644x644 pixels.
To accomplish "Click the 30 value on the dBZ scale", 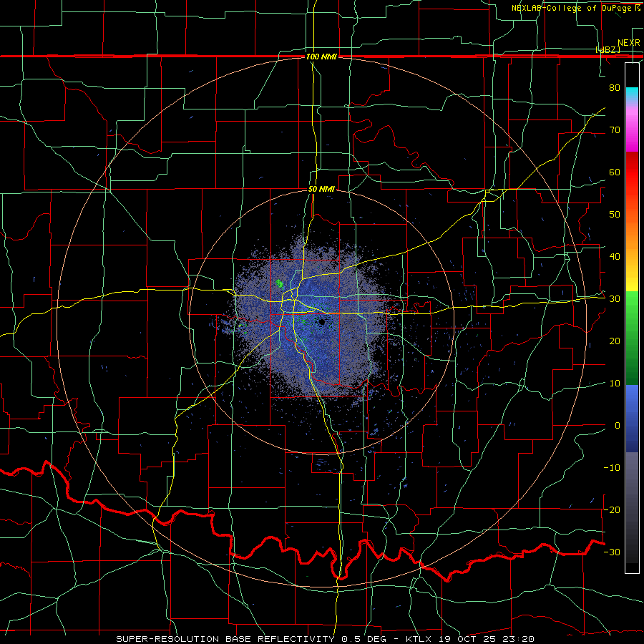I will (615, 299).
